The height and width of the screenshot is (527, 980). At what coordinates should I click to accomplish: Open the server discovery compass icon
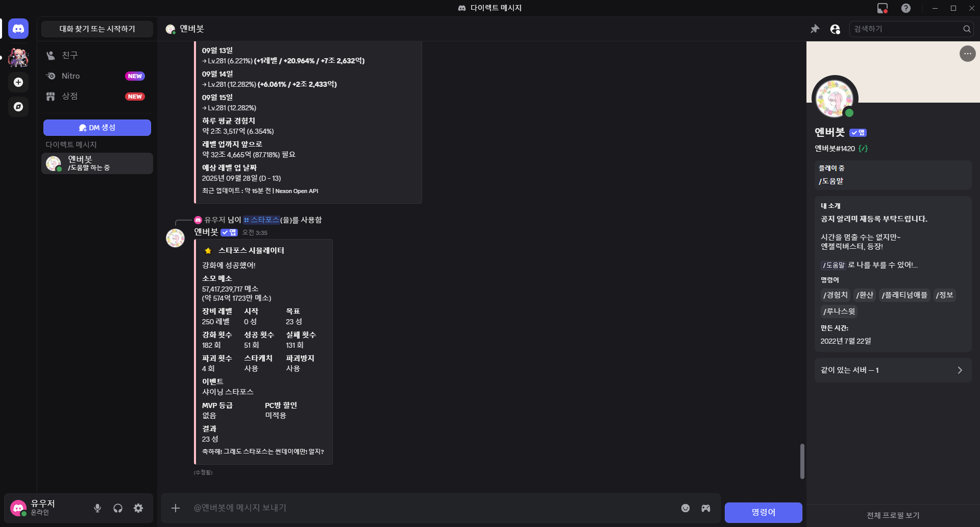coord(18,107)
